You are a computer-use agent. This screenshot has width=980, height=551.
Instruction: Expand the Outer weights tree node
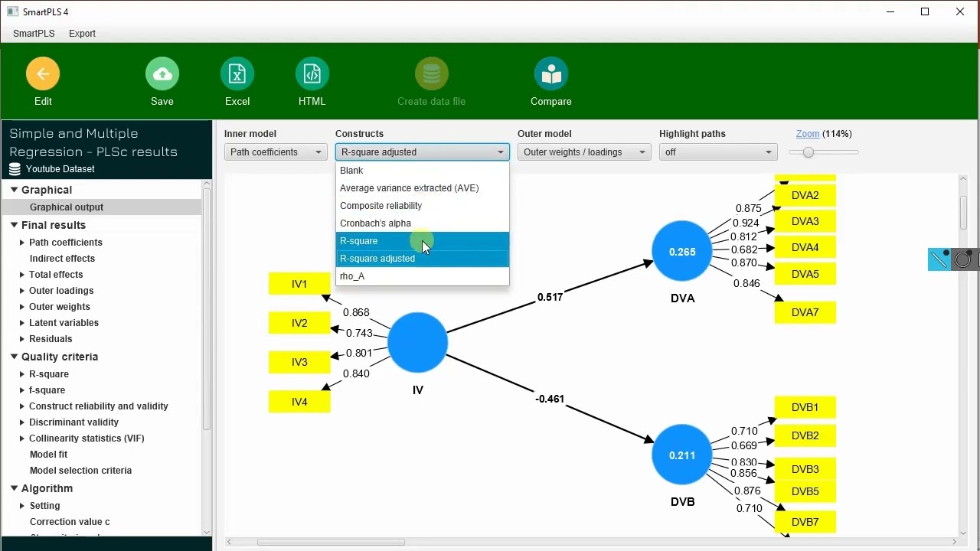[22, 307]
